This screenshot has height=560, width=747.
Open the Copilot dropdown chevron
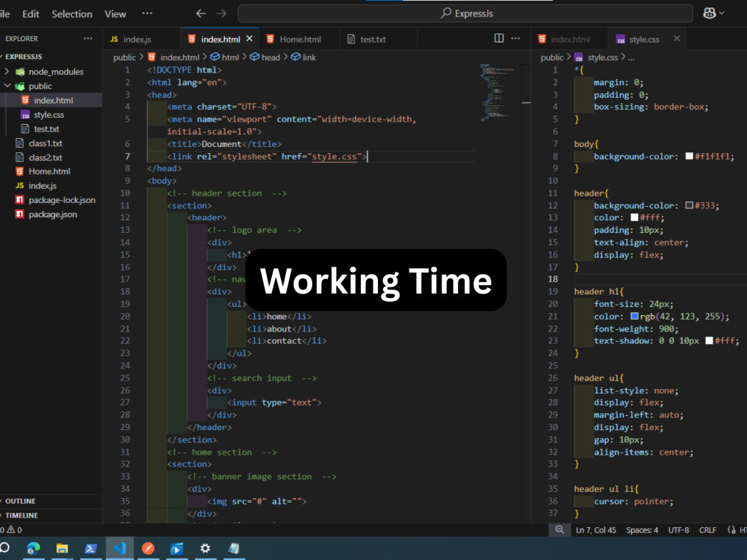tap(722, 13)
